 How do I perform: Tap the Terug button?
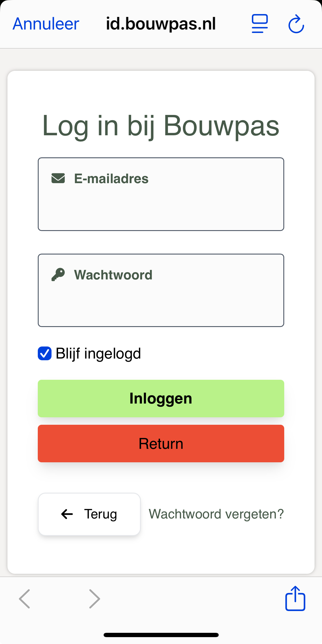(x=89, y=514)
